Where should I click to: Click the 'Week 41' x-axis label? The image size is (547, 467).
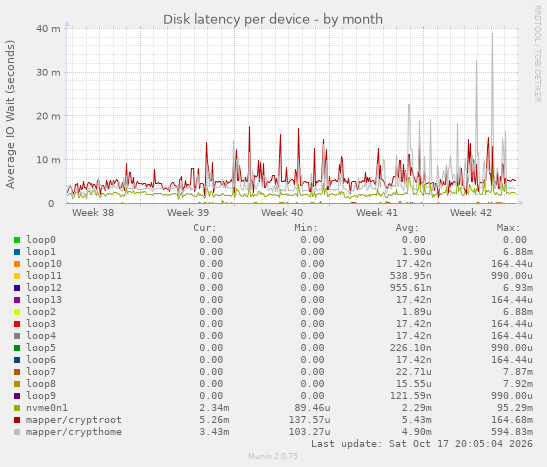(x=376, y=212)
